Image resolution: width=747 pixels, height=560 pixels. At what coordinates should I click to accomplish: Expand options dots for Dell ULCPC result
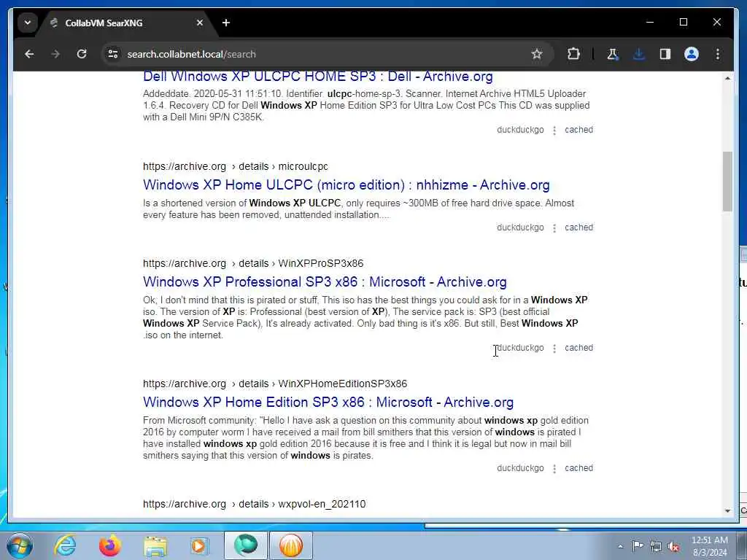click(x=554, y=130)
